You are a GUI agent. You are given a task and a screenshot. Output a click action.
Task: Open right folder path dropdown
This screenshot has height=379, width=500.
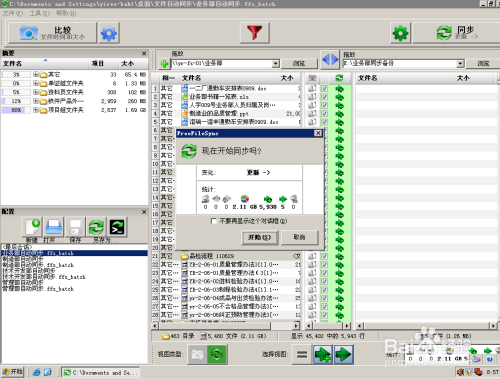coord(460,63)
